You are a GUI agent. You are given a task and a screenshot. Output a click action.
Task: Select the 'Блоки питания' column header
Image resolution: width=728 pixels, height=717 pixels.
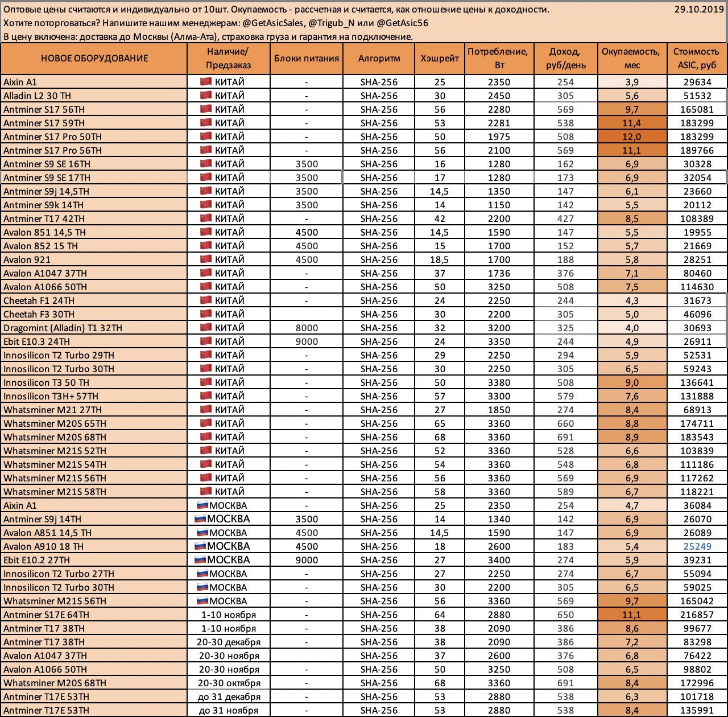click(x=307, y=59)
